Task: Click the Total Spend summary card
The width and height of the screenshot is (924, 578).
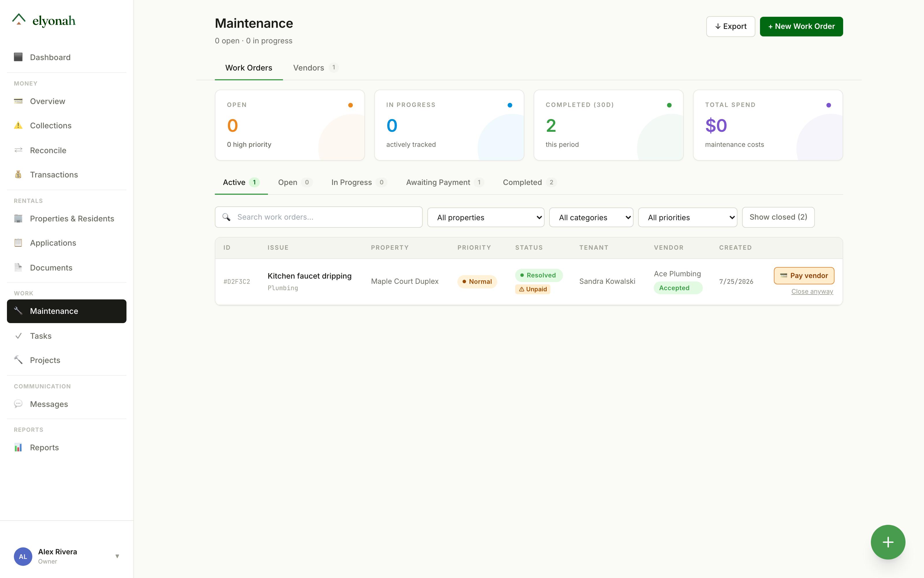Action: 768,125
